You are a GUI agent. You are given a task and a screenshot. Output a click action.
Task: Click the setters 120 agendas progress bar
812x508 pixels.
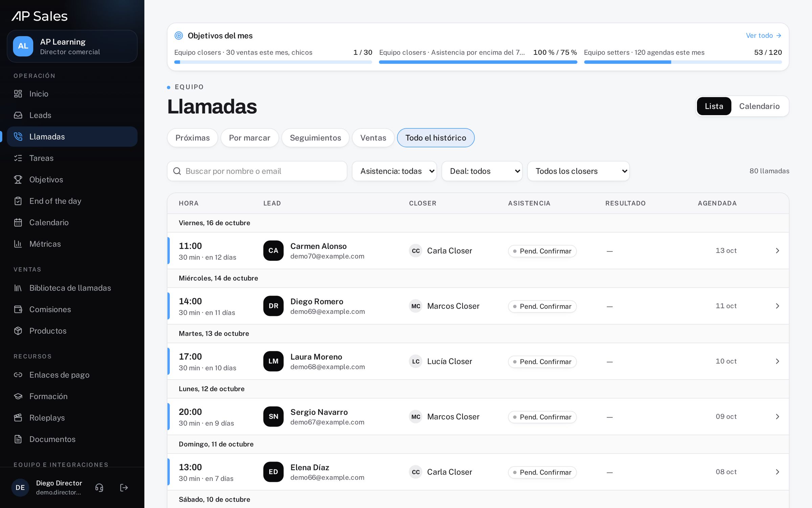683,62
